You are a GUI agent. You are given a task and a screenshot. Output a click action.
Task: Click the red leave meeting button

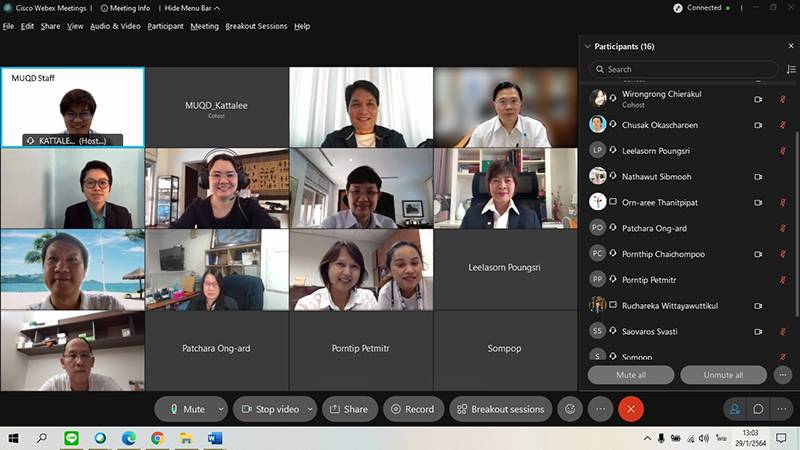(x=630, y=409)
